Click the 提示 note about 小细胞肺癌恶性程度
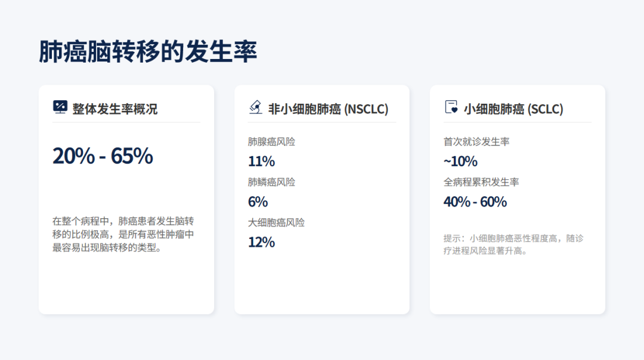644x360 pixels. point(513,244)
